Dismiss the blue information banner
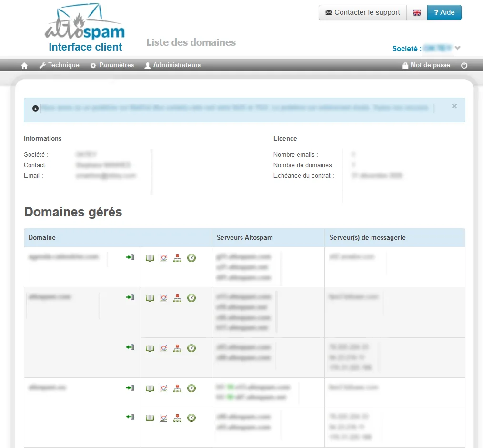The image size is (483, 448). click(x=454, y=106)
